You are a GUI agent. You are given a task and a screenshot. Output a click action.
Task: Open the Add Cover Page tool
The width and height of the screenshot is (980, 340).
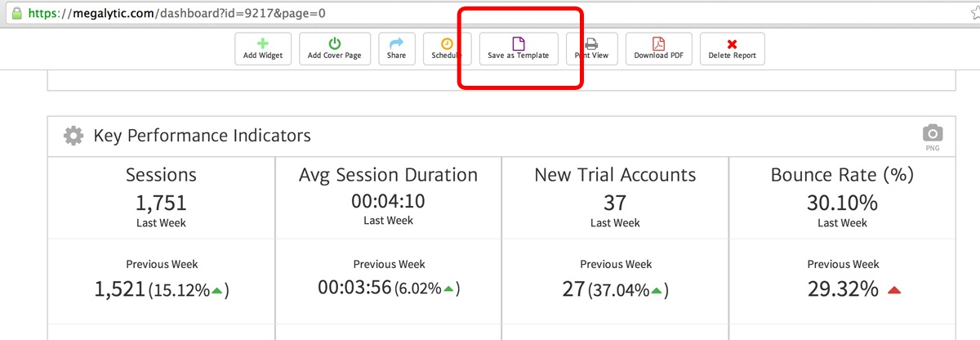[x=335, y=49]
